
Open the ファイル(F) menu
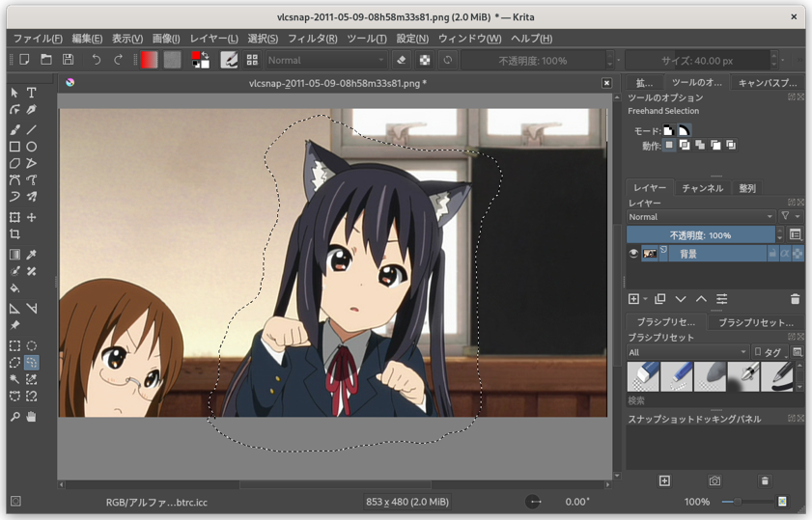click(x=38, y=39)
